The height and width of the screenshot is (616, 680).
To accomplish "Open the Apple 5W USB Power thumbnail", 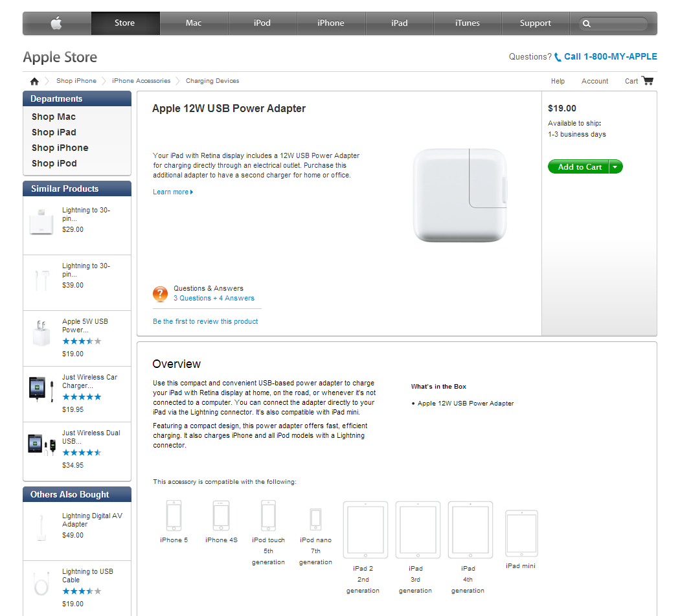I will [41, 335].
